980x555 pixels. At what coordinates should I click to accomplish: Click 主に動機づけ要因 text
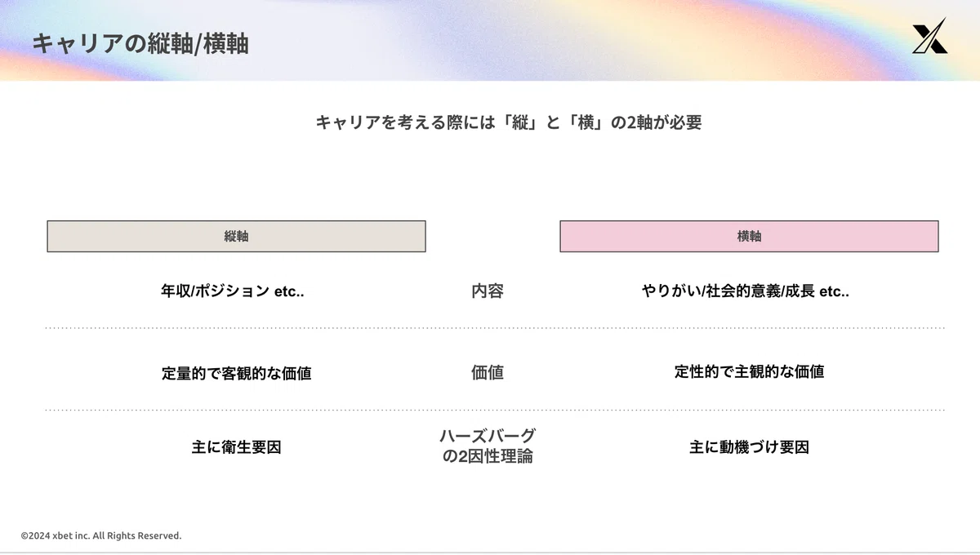749,447
